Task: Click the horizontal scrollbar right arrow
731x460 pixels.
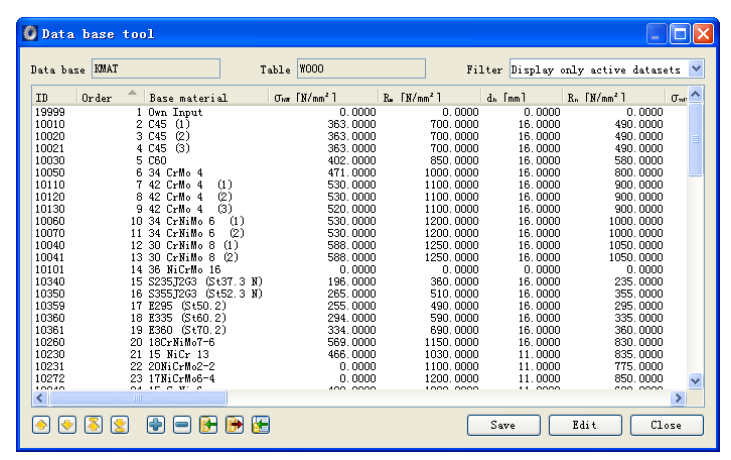Action: (x=678, y=398)
